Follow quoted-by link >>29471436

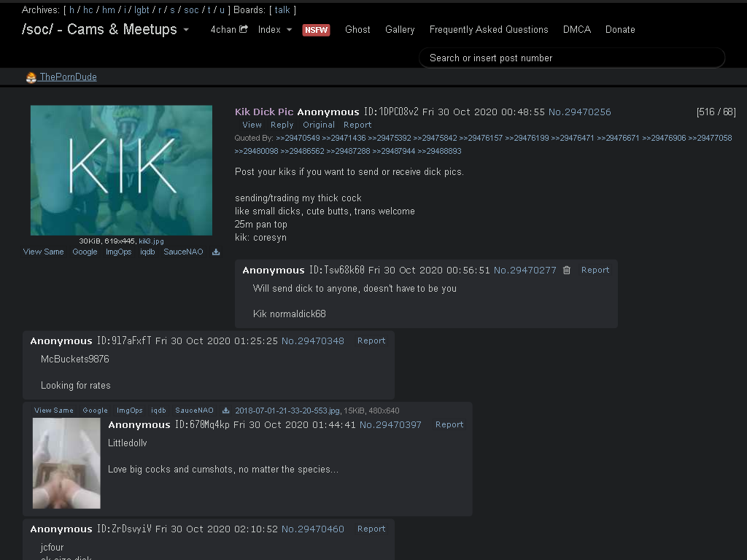(344, 138)
